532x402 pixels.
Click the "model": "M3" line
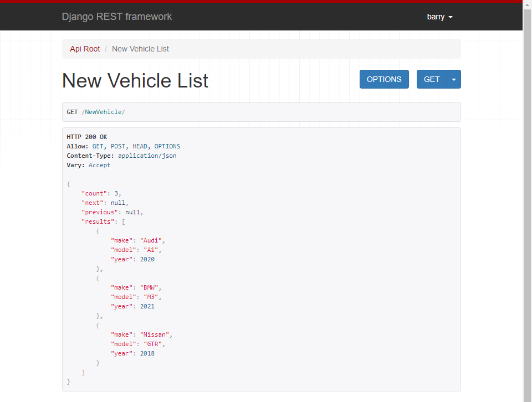[x=136, y=297]
